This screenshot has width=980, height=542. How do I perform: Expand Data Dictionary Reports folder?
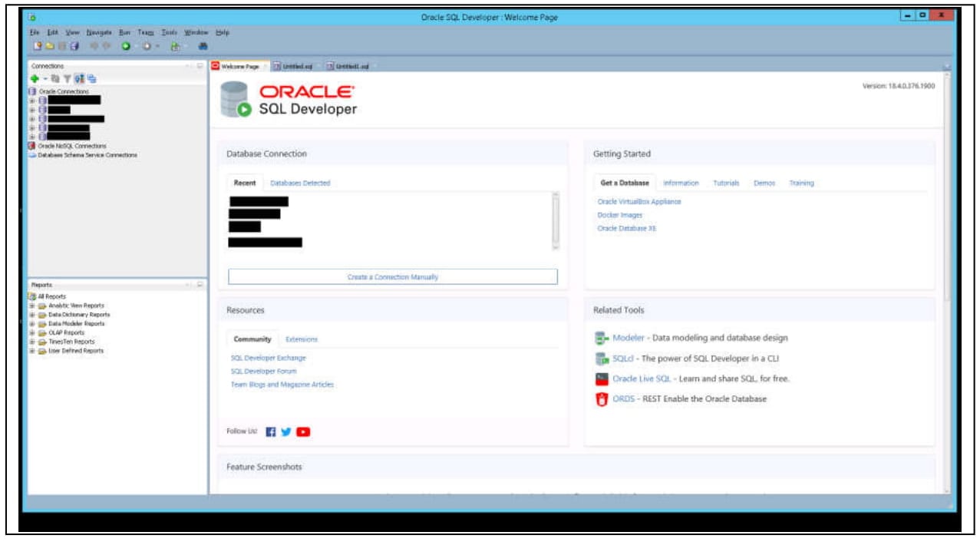coord(32,315)
